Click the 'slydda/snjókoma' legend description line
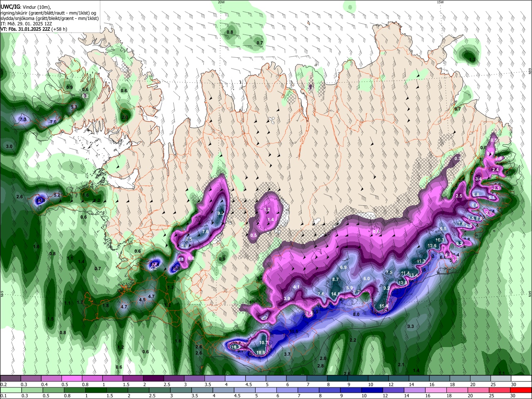 [x=49, y=18]
